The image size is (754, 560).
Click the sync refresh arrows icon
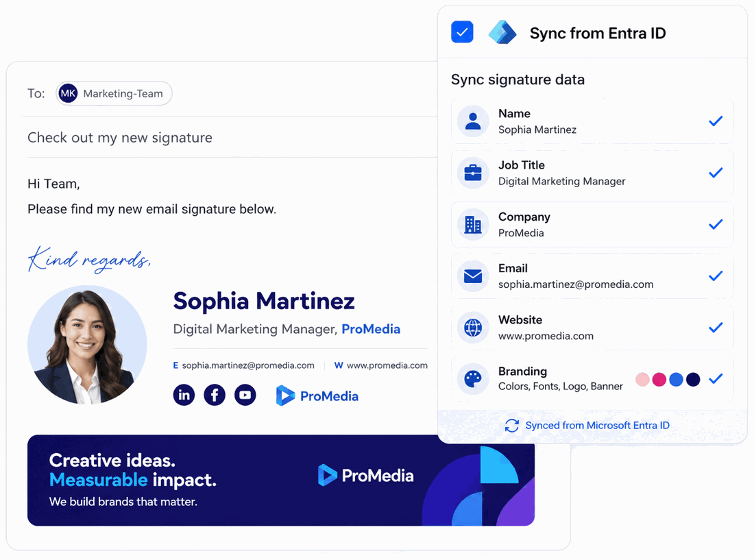pyautogui.click(x=511, y=426)
